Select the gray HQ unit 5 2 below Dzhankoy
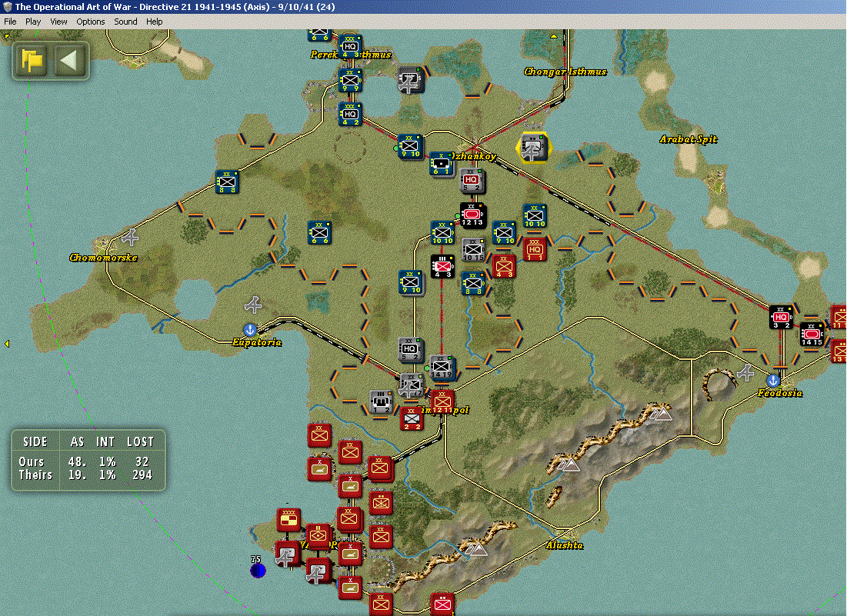847x616 pixels. coord(472,181)
